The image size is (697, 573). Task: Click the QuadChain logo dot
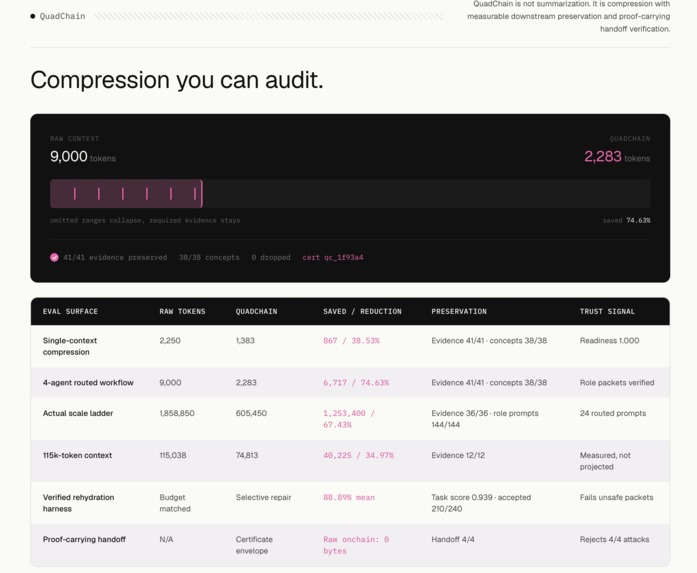32,16
